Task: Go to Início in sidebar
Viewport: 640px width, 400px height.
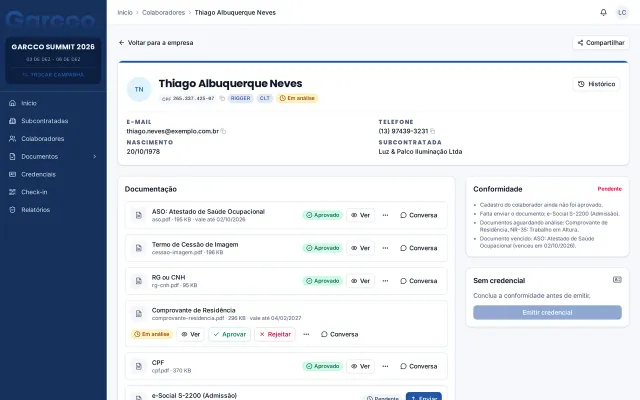Action: pyautogui.click(x=53, y=103)
